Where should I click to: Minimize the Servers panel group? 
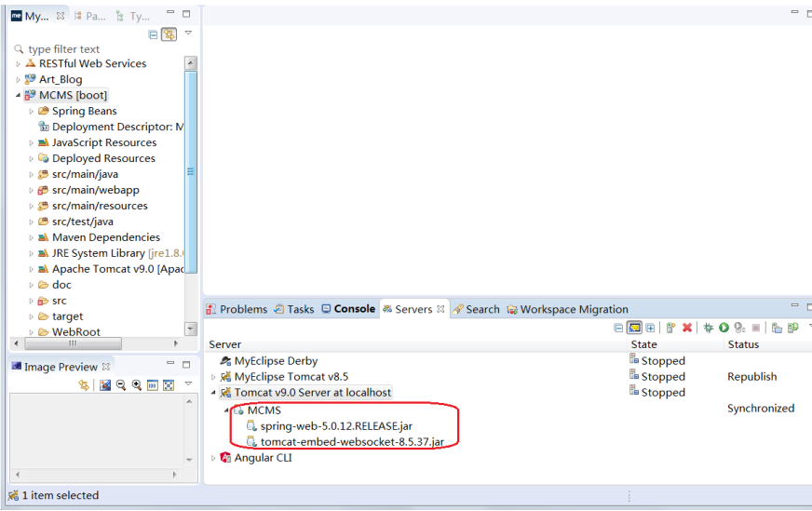pos(794,305)
